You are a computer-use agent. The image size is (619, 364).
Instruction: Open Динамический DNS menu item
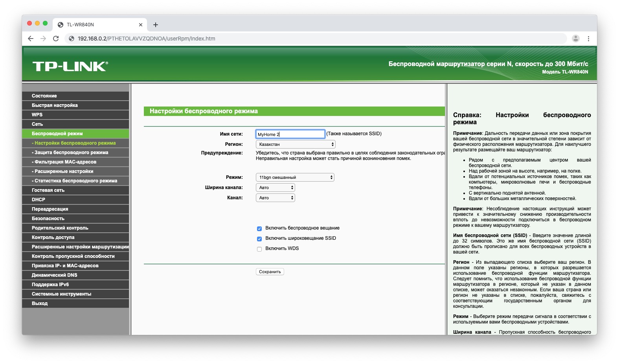(x=75, y=275)
